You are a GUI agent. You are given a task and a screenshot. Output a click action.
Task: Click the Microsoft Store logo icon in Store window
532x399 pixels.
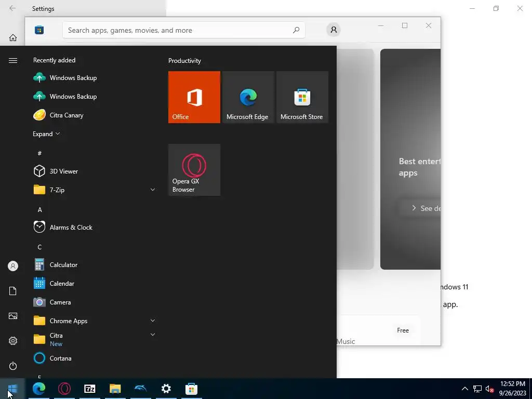[x=39, y=30]
